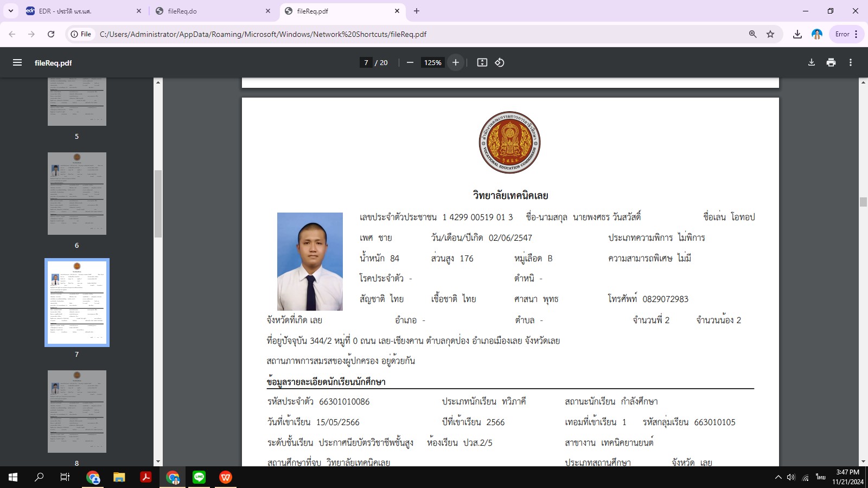
Task: Open the browser zoom magnifier
Action: (x=752, y=34)
